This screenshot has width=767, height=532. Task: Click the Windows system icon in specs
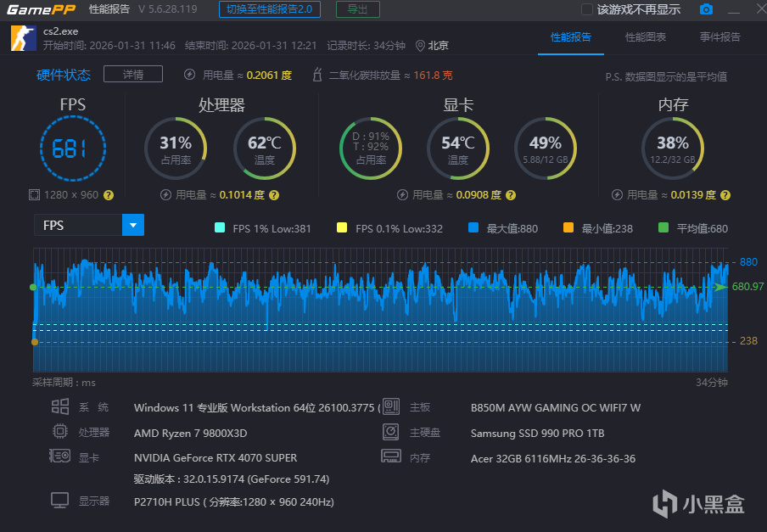pos(60,406)
